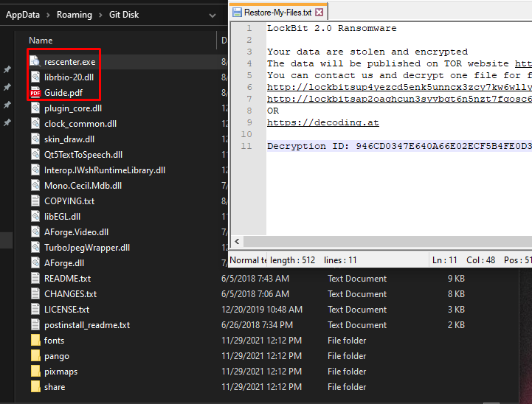532x404 pixels.
Task: Click the TurboJpegWrapper.dll file icon
Action: click(35, 248)
